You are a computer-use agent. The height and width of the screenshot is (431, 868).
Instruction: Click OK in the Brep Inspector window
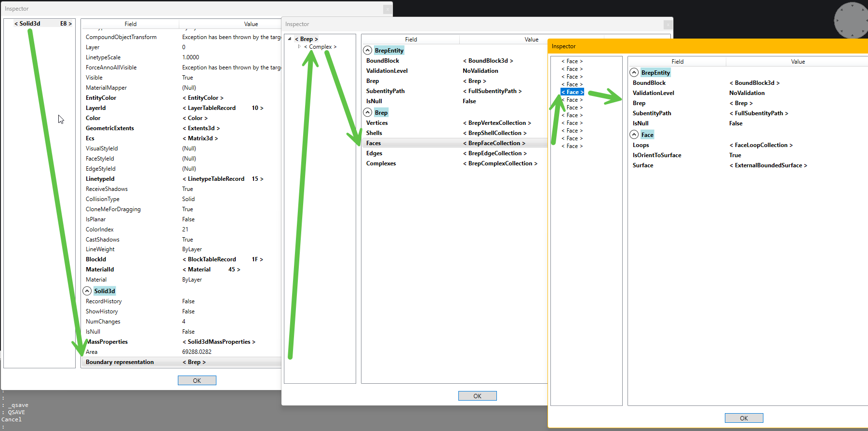pyautogui.click(x=477, y=396)
